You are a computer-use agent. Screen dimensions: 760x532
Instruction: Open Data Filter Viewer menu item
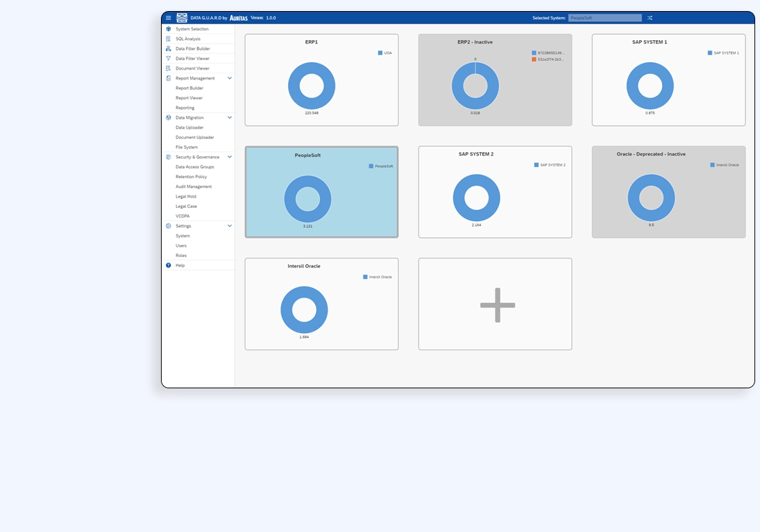[x=198, y=59]
